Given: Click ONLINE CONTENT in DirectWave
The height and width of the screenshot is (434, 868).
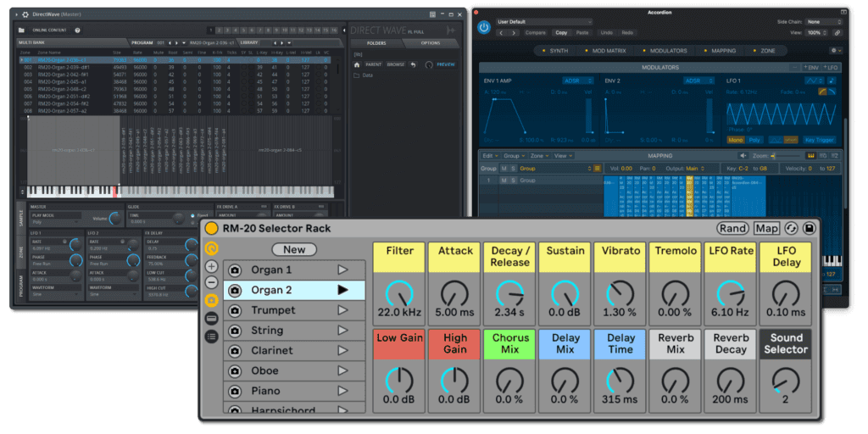Looking at the screenshot, I should click(49, 30).
